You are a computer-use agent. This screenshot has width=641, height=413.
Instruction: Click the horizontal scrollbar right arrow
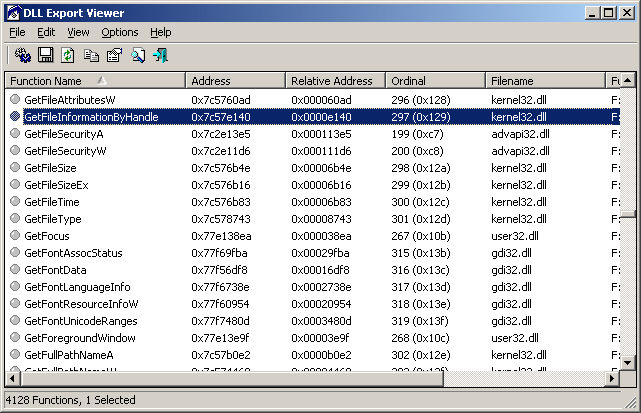pyautogui.click(x=610, y=380)
